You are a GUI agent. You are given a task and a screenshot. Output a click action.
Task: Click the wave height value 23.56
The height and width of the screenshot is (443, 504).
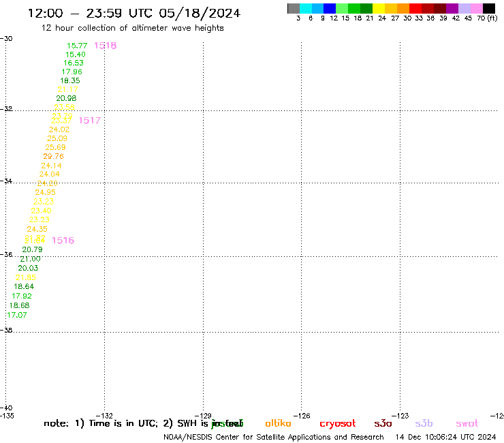64,107
